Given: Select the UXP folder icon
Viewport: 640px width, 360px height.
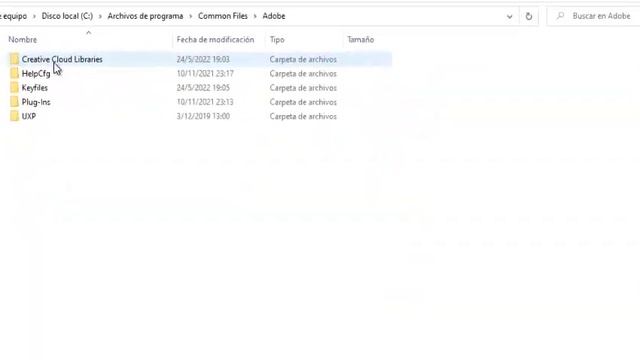Looking at the screenshot, I should (15, 116).
